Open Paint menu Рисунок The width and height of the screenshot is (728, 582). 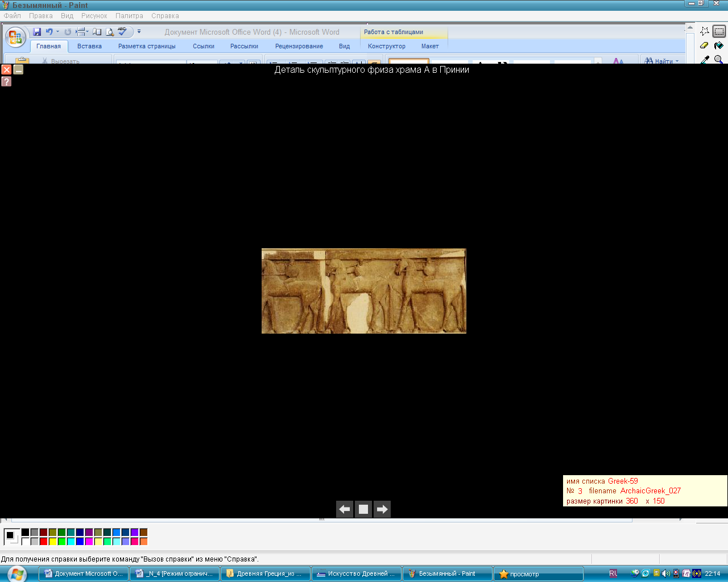click(x=94, y=16)
